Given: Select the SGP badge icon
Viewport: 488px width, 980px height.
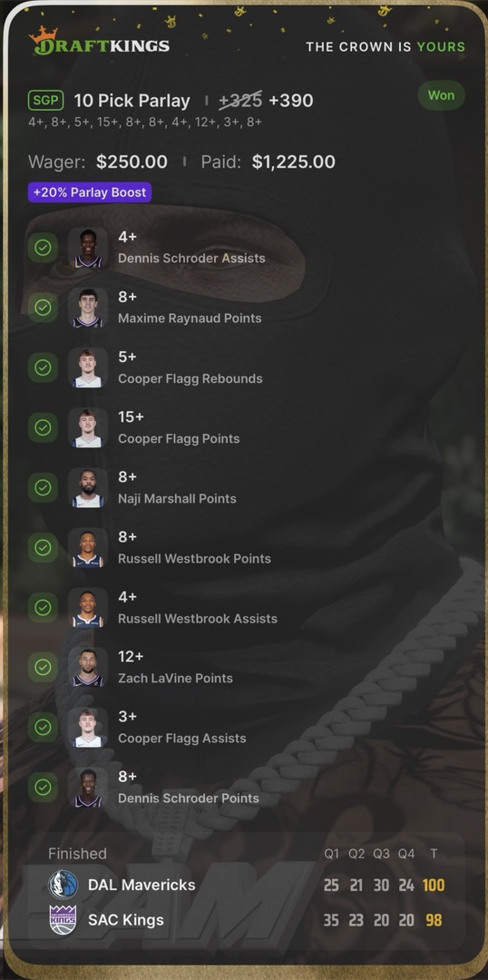Looking at the screenshot, I should (x=45, y=100).
